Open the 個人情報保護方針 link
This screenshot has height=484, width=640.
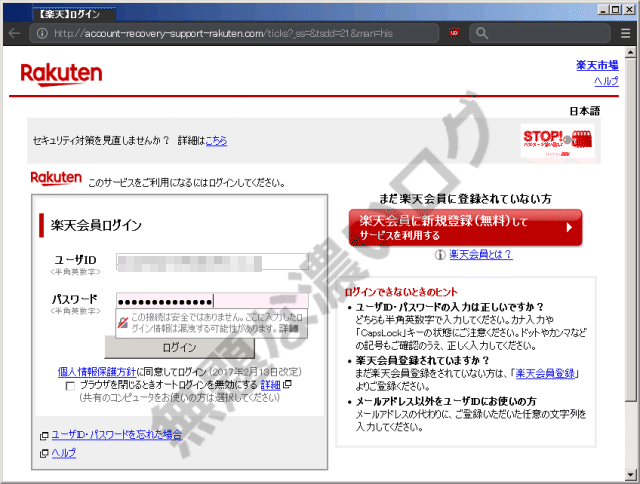(x=97, y=372)
